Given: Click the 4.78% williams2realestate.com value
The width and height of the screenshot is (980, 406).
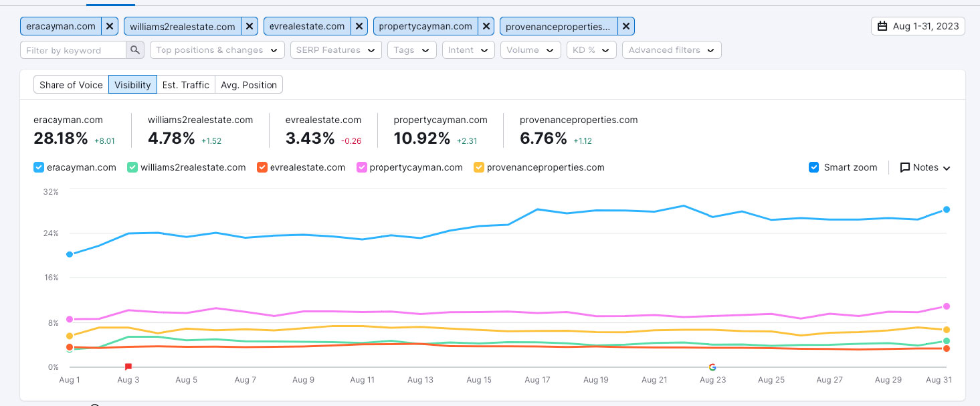Looking at the screenshot, I should click(x=172, y=138).
